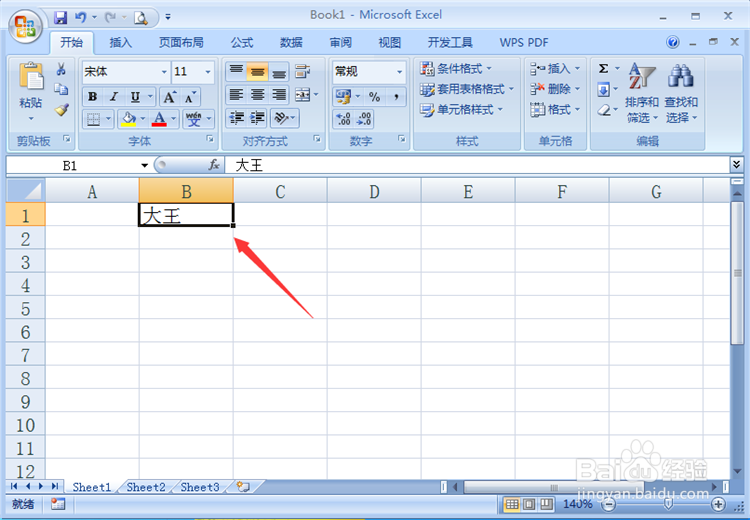Toggle underline formatting
The image size is (750, 520).
(x=135, y=97)
